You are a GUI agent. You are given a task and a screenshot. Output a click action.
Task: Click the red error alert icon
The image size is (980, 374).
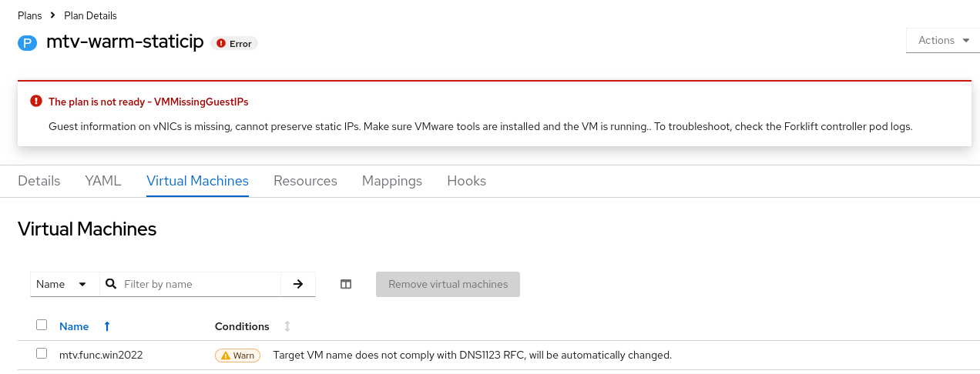point(35,101)
